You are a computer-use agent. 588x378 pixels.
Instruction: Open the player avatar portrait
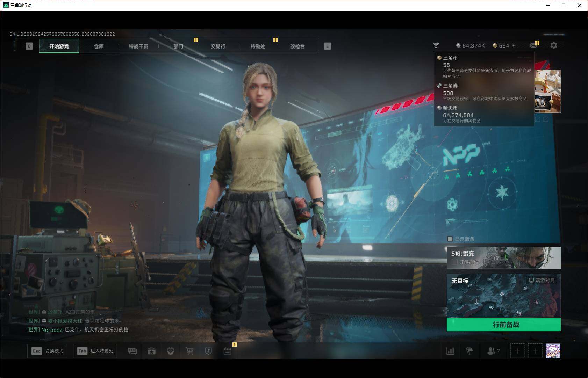click(x=553, y=351)
